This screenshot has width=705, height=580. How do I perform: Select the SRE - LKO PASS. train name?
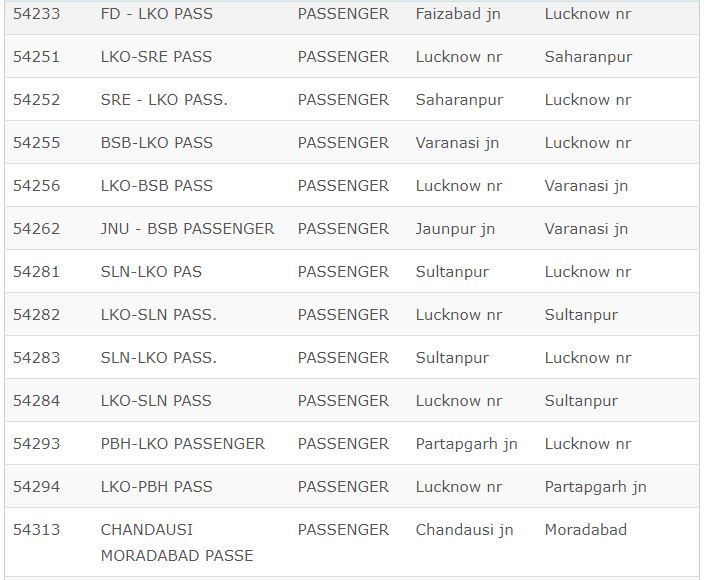click(164, 100)
